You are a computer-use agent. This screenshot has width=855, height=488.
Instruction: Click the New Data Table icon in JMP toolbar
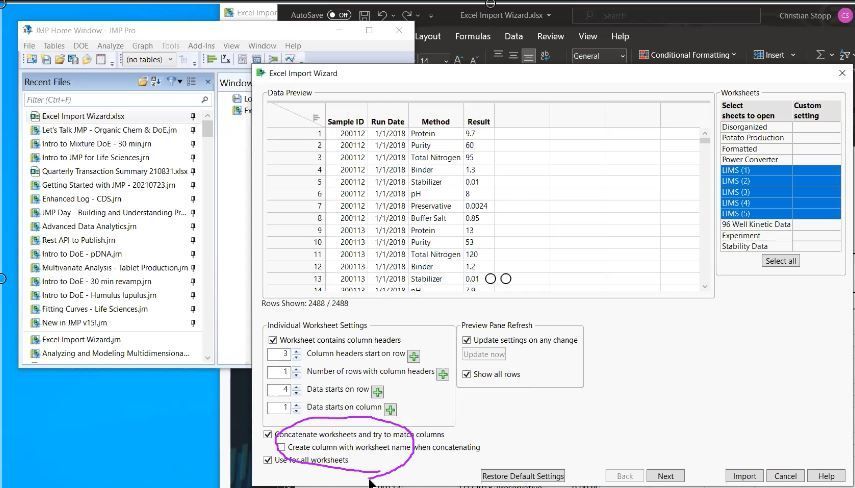pyautogui.click(x=32, y=59)
